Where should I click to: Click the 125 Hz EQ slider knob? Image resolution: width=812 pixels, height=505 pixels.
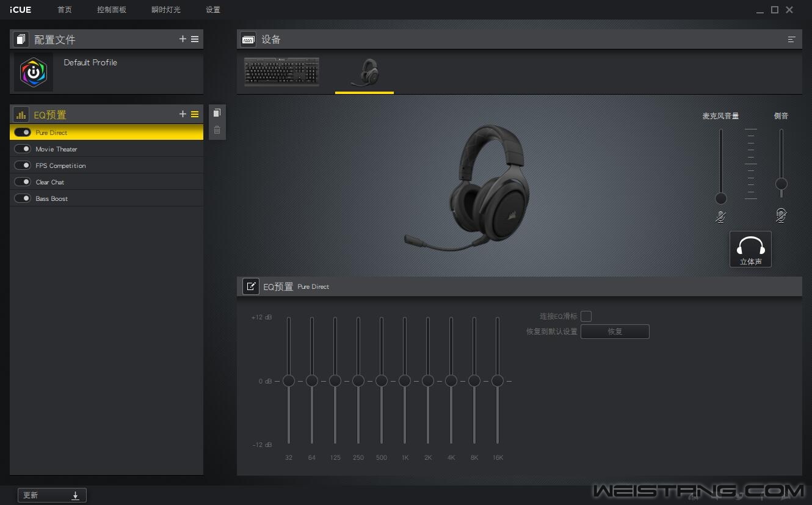(x=335, y=381)
